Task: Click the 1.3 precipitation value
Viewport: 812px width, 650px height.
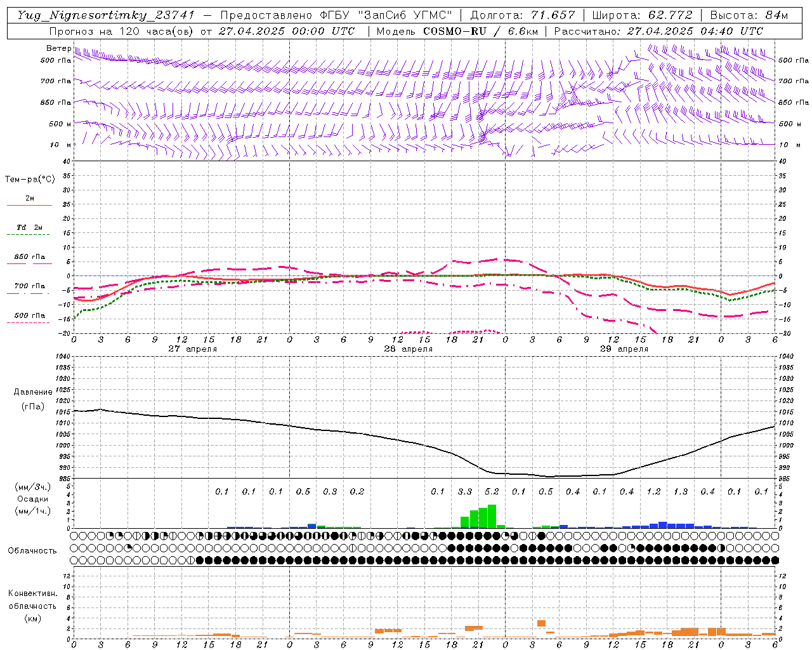Action: pos(681,491)
